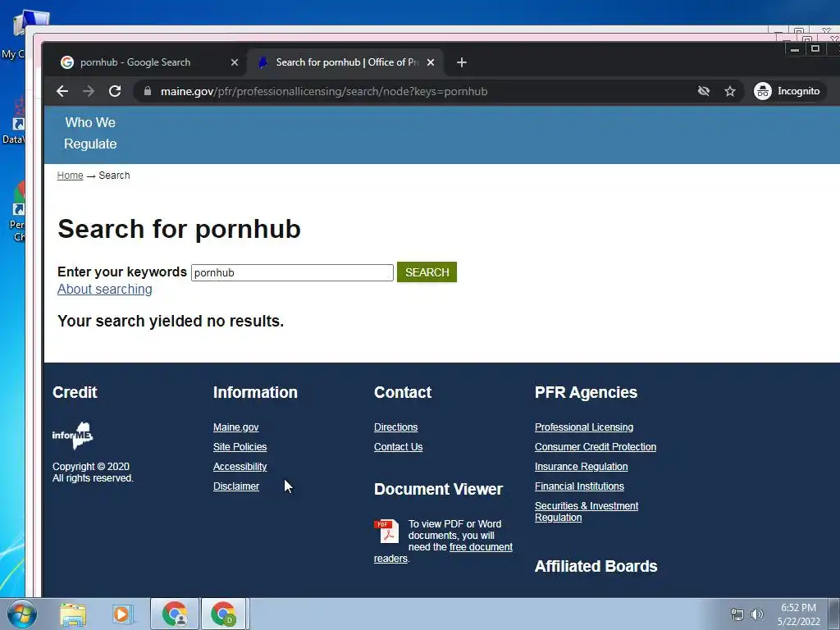Viewport: 840px width, 630px height.
Task: Click the Your search yielded no results text
Action: pyautogui.click(x=171, y=321)
